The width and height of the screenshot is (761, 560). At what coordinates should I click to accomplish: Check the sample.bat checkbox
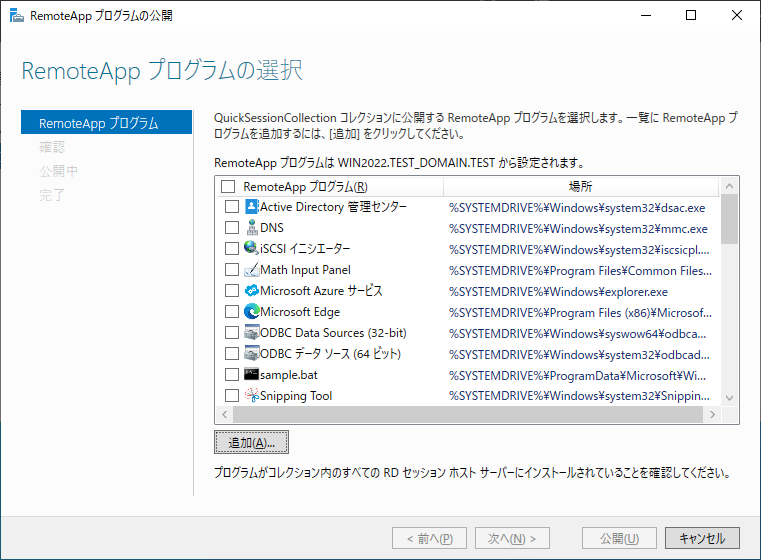point(232,375)
